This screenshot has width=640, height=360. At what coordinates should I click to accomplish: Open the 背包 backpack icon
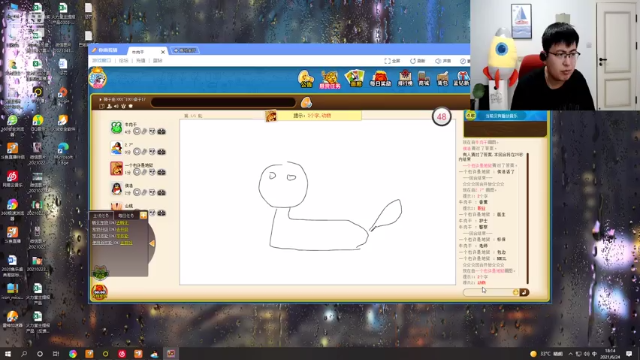coord(442,78)
